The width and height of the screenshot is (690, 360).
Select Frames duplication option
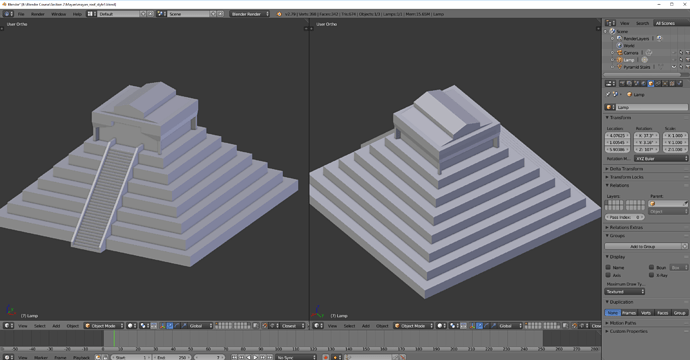click(x=629, y=313)
